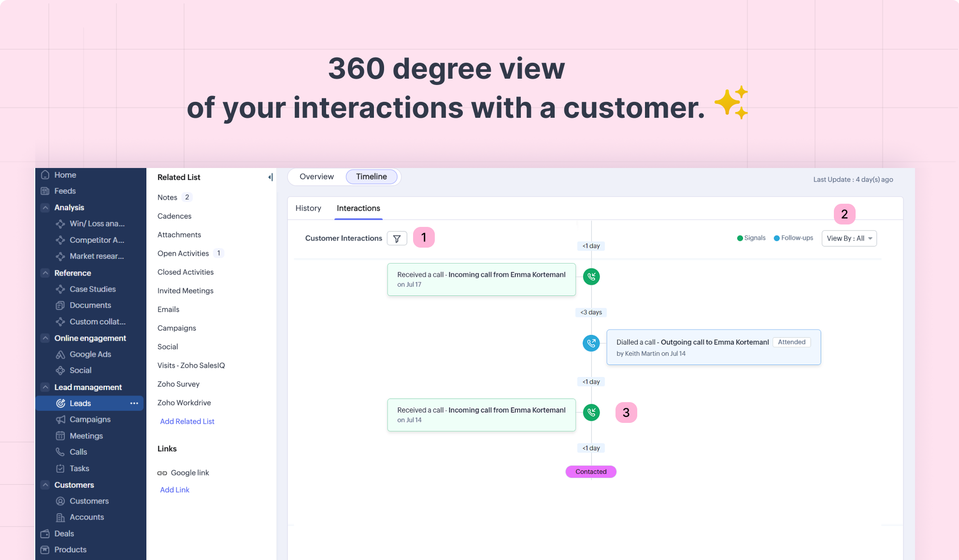Open the View By: All dropdown
959x560 pixels.
tap(849, 238)
